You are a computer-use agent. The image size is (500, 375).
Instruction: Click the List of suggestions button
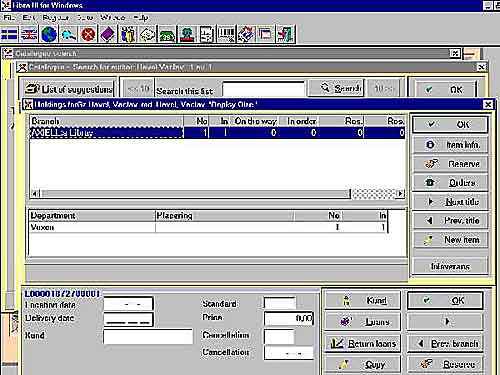click(x=69, y=89)
